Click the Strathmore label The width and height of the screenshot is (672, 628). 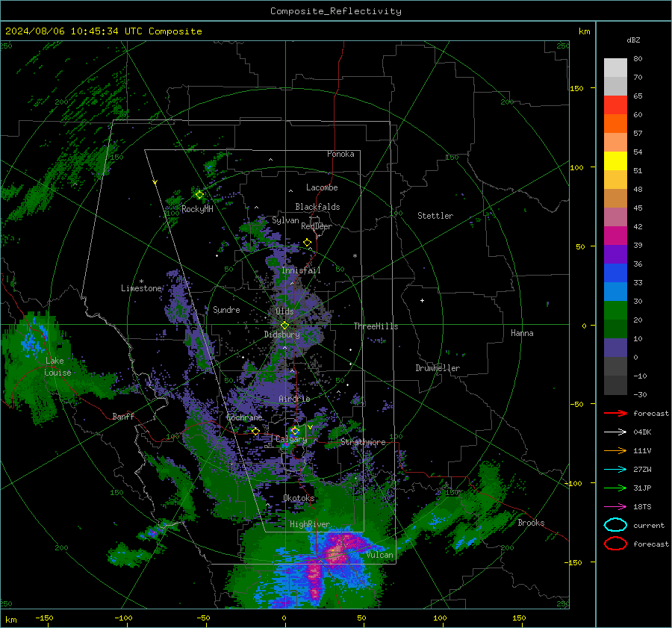(x=363, y=442)
